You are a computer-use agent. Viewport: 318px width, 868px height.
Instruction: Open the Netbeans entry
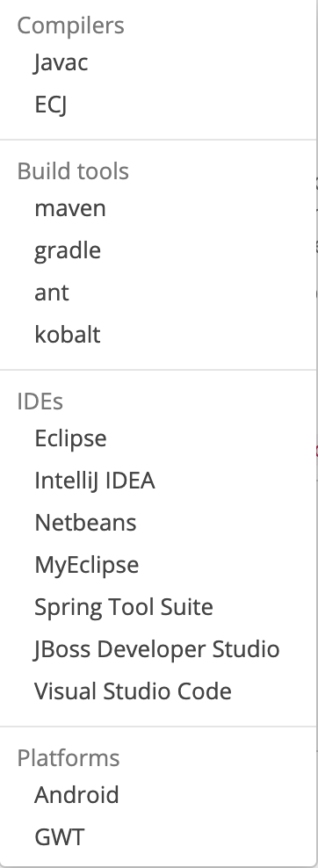pos(85,522)
